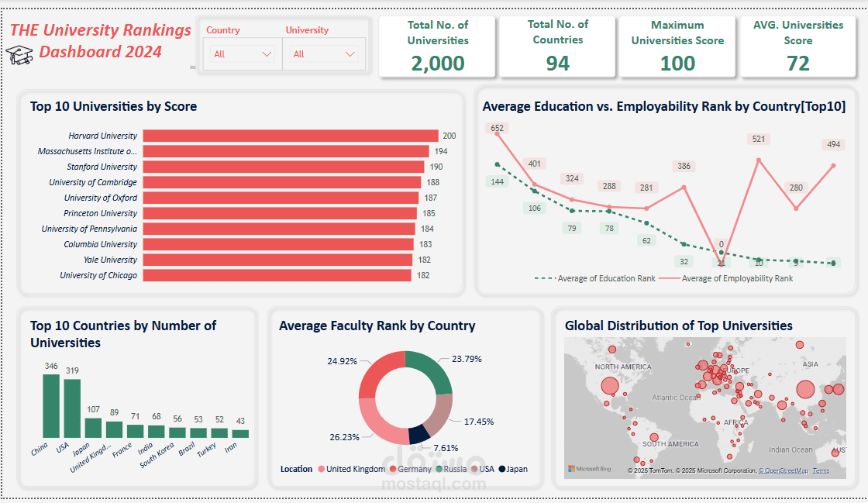This screenshot has height=503, width=868.
Task: Click the Germany legend color dot
Action: (393, 469)
